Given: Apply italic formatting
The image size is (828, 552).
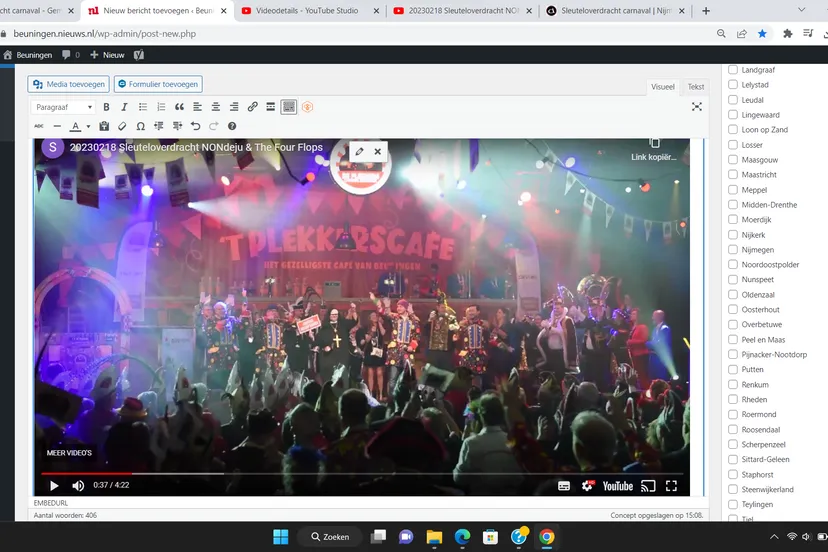Looking at the screenshot, I should click(x=124, y=107).
